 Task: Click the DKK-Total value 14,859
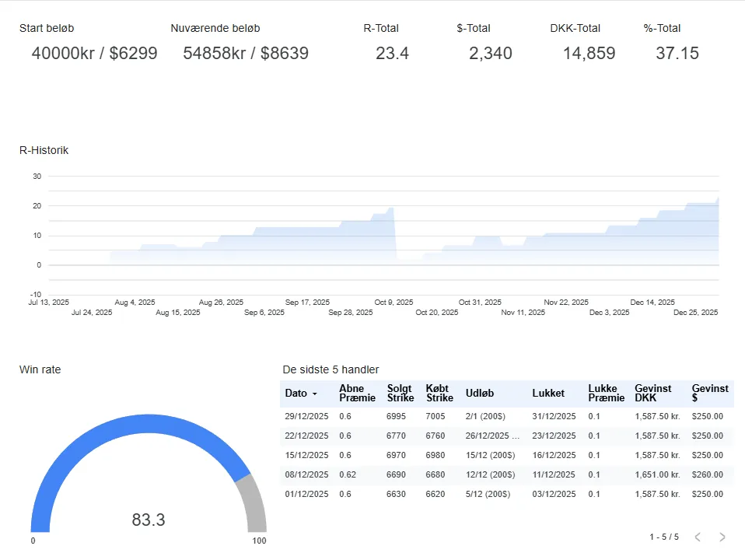pos(589,53)
